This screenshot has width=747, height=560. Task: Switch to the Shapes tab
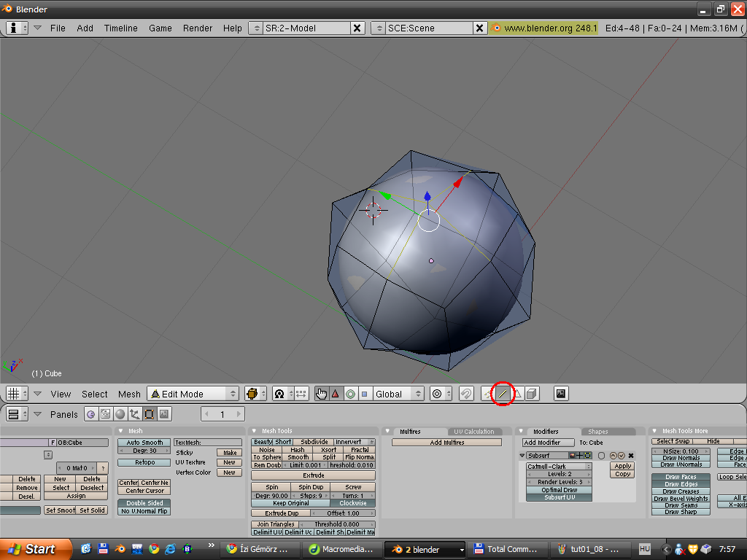pos(598,432)
